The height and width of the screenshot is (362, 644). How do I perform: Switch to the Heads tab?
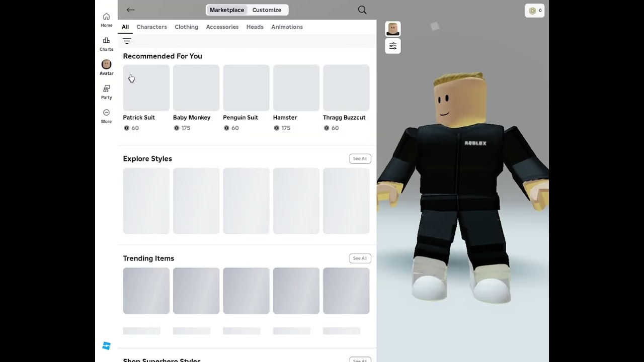click(255, 27)
